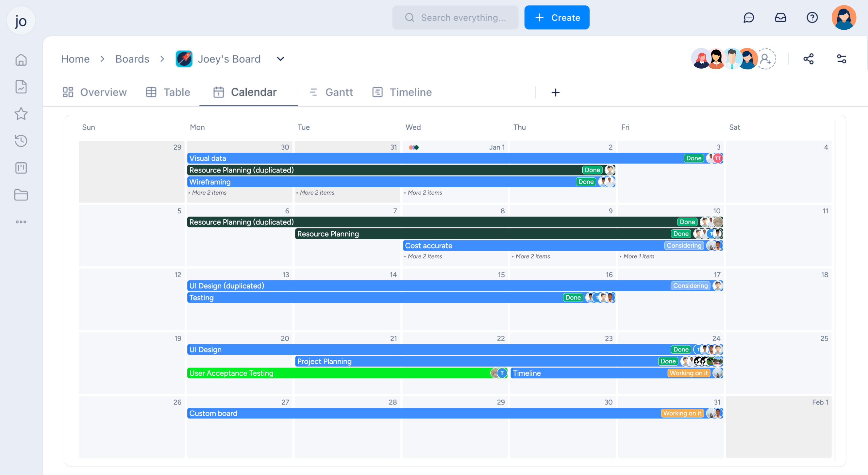Click the Create button
This screenshot has width=868, height=475.
pos(557,17)
